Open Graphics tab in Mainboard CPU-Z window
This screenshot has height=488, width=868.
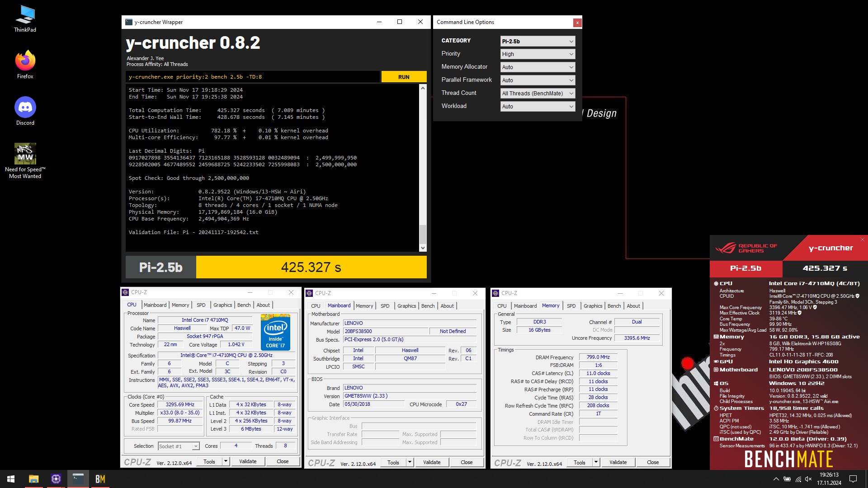click(406, 306)
